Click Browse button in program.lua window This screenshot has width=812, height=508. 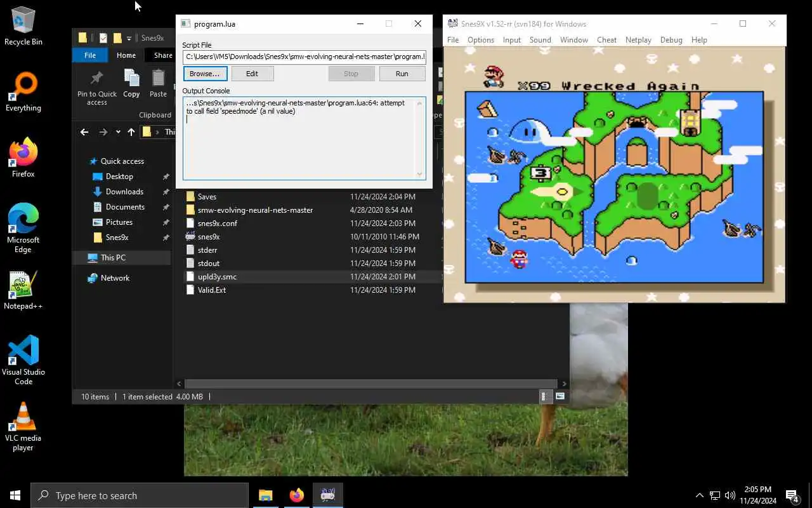[205, 74]
